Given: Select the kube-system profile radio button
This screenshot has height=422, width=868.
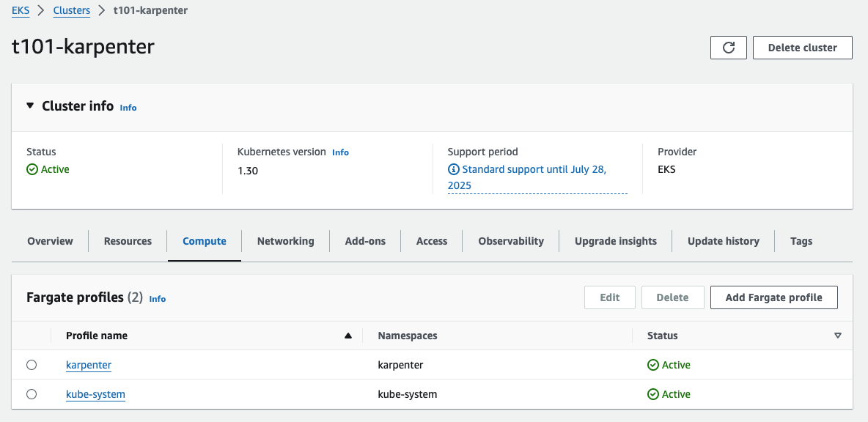Looking at the screenshot, I should click(x=32, y=394).
